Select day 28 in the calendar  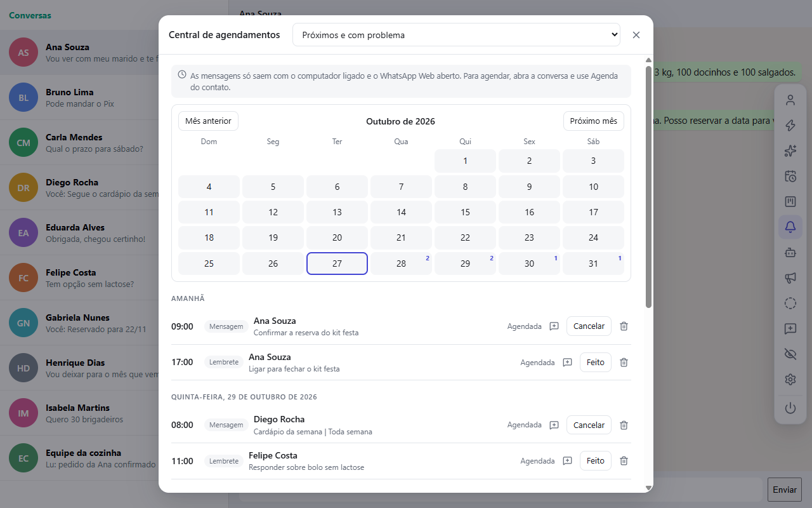click(x=401, y=264)
